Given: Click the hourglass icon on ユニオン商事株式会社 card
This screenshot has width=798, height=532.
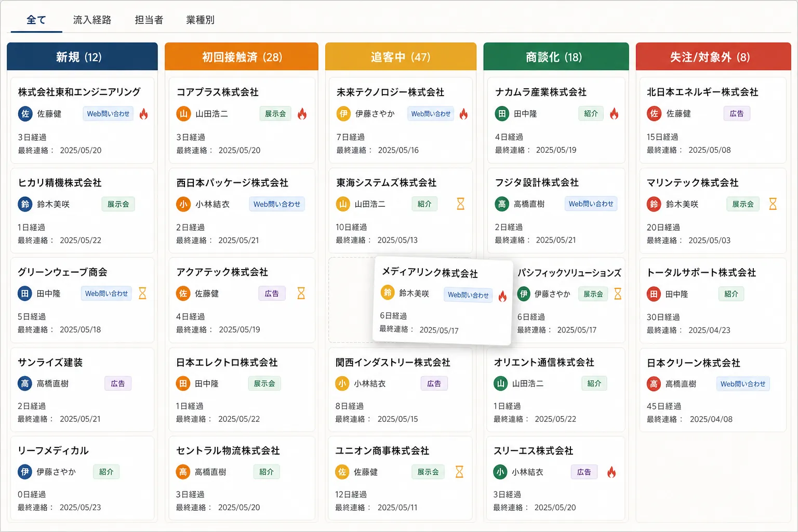Looking at the screenshot, I should click(459, 472).
